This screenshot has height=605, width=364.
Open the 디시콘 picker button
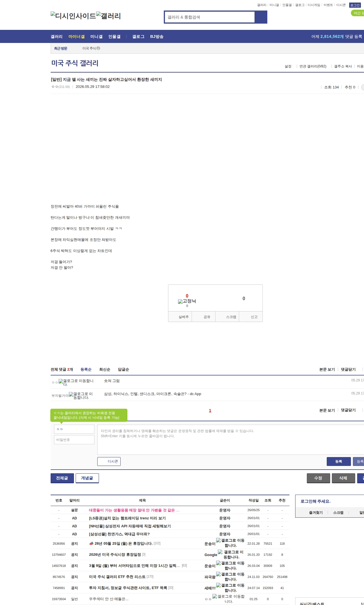tap(109, 461)
